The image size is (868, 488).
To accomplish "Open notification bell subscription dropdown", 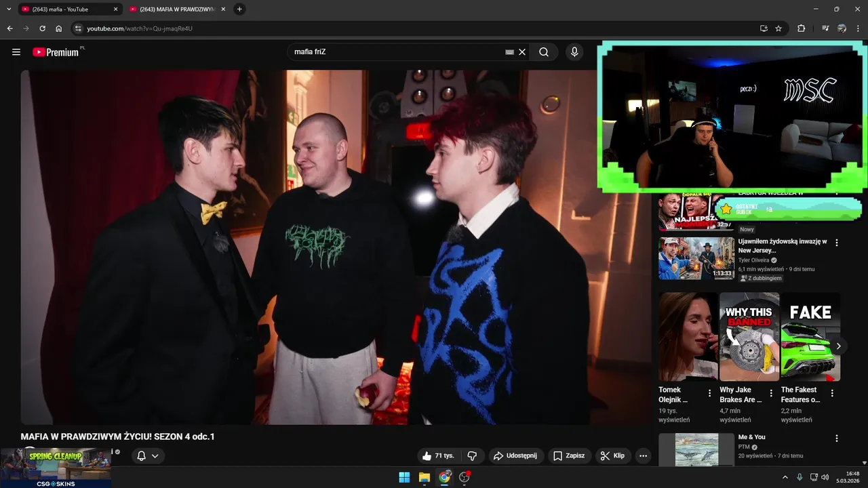I will tap(148, 456).
